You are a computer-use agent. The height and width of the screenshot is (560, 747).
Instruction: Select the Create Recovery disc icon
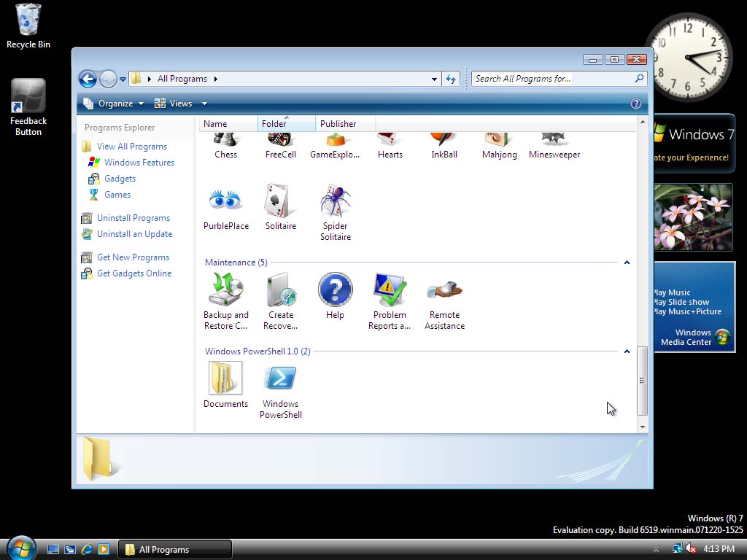pyautogui.click(x=281, y=289)
